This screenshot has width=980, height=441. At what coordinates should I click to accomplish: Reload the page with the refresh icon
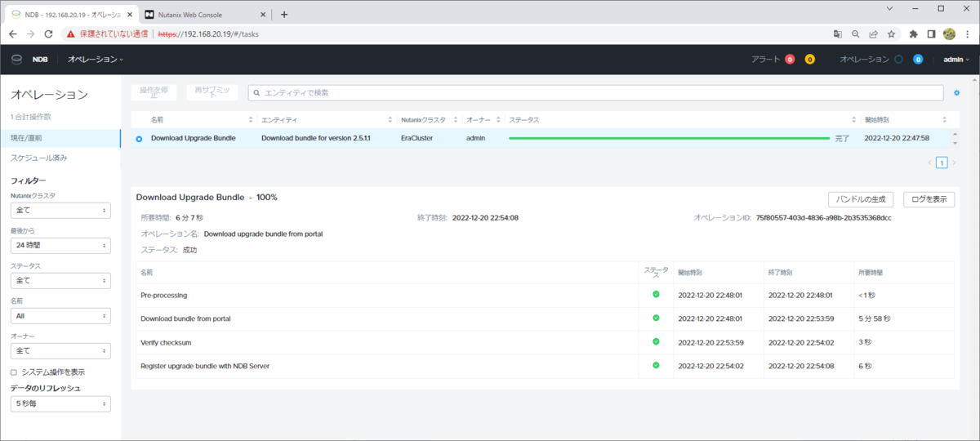click(48, 34)
